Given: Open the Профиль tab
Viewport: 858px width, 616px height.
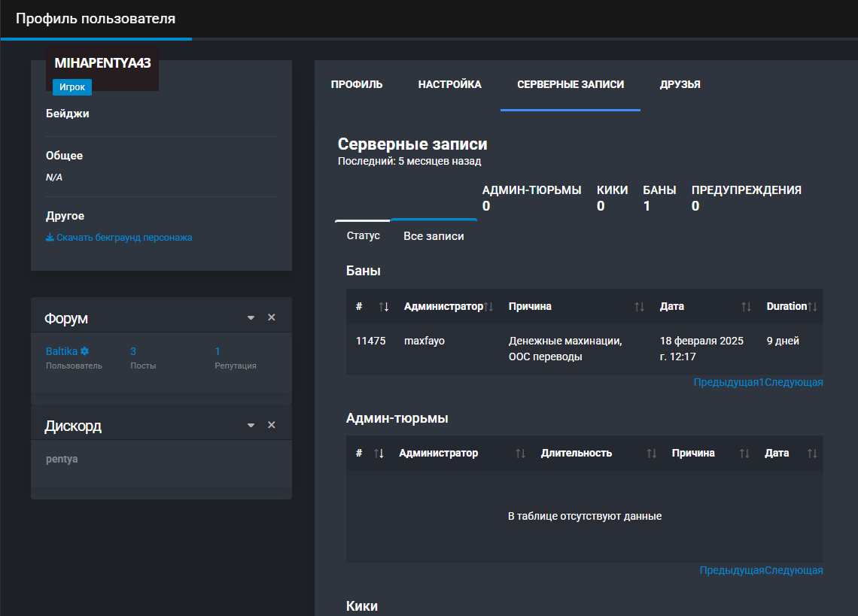Looking at the screenshot, I should [x=357, y=84].
